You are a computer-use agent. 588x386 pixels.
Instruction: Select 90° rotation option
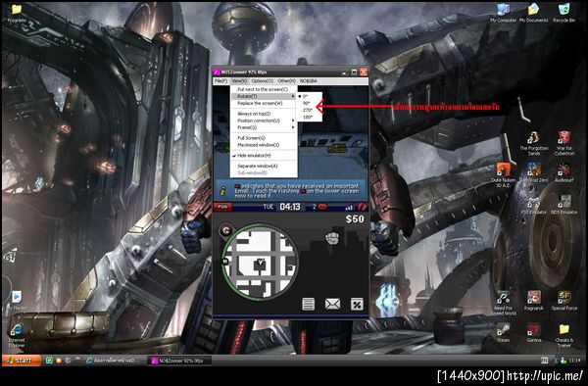point(310,103)
